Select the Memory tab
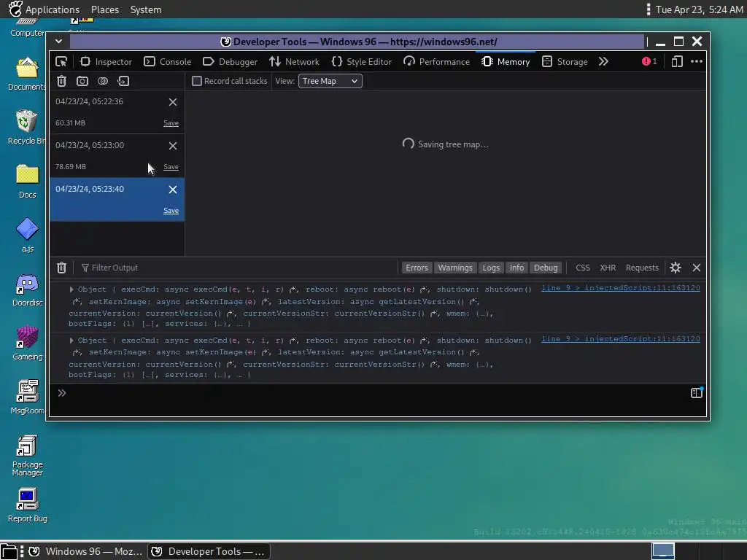The image size is (747, 560). [x=506, y=62]
